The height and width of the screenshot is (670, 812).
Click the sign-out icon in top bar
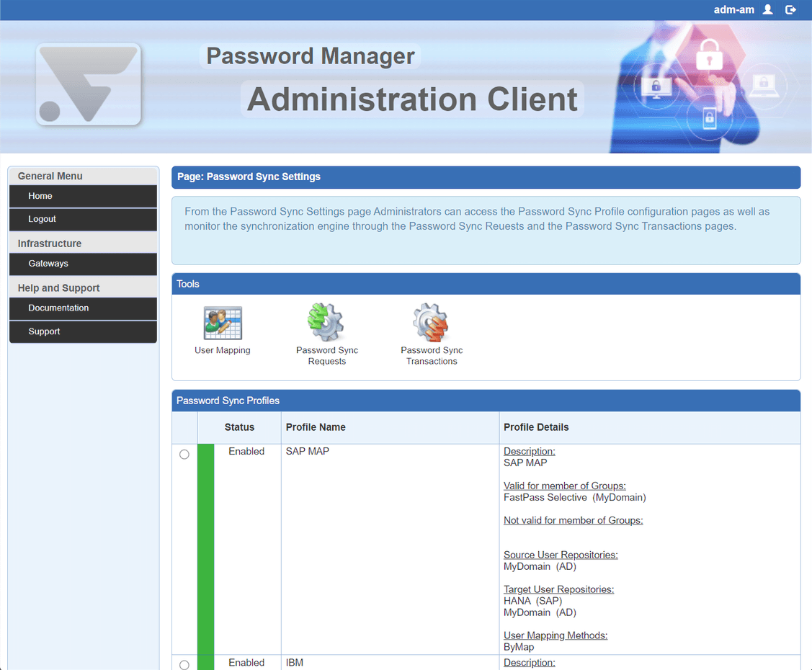click(x=790, y=9)
